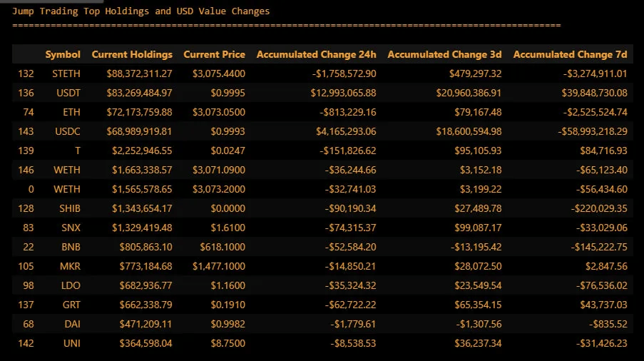Click the Accumulated Change 24h header
The height and width of the screenshot is (361, 644).
point(316,54)
